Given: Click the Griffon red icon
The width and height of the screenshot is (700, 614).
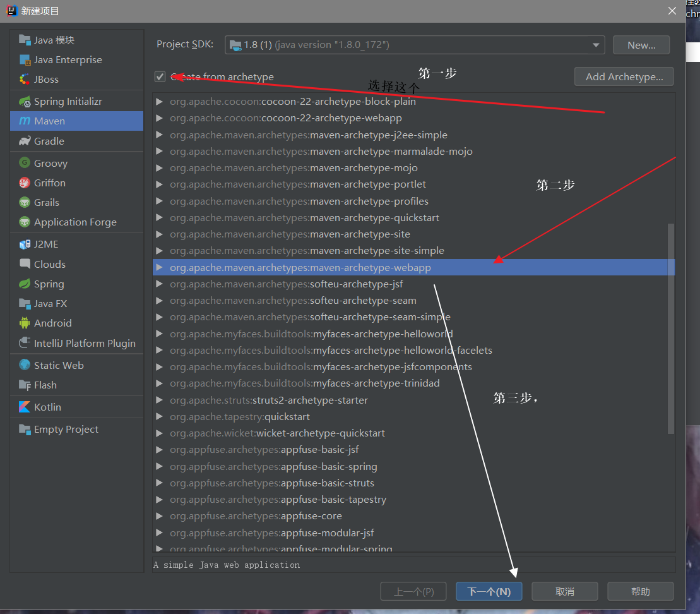Looking at the screenshot, I should coord(25,183).
